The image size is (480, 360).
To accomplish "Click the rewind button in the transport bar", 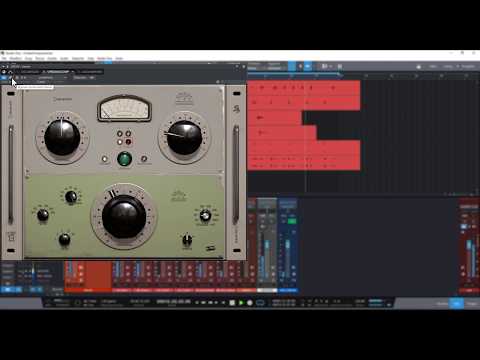I will coord(203,303).
